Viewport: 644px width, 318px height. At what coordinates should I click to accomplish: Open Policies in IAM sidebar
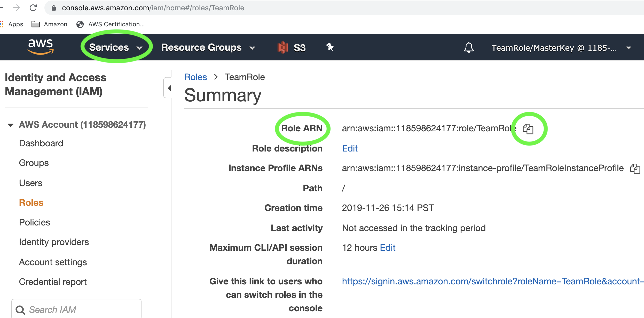pyautogui.click(x=35, y=222)
